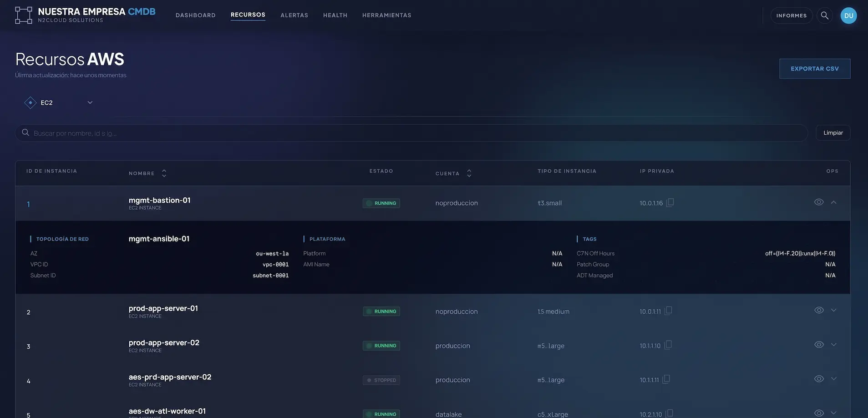Click the Tags section heading
The height and width of the screenshot is (418, 868).
589,239
